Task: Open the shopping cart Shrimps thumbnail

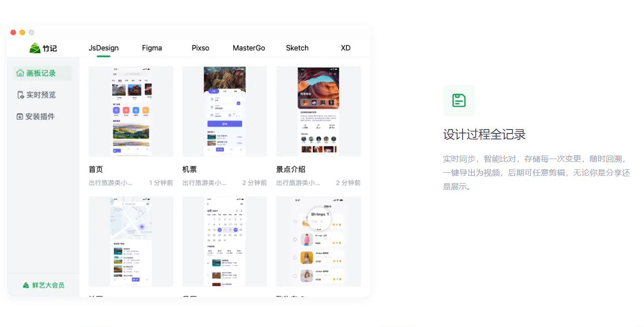Action: point(318,241)
